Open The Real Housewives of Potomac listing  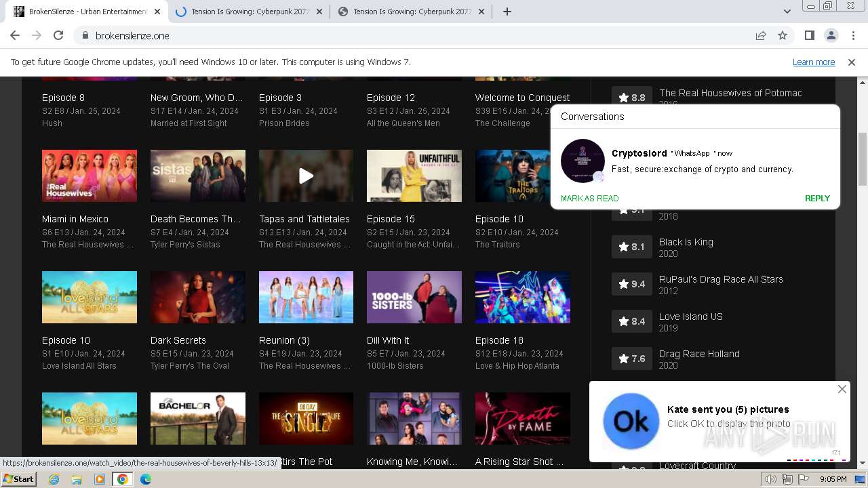coord(730,93)
